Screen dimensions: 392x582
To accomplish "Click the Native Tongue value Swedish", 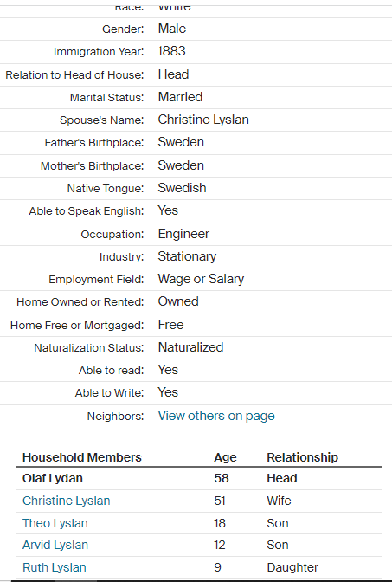I will click(x=182, y=188).
